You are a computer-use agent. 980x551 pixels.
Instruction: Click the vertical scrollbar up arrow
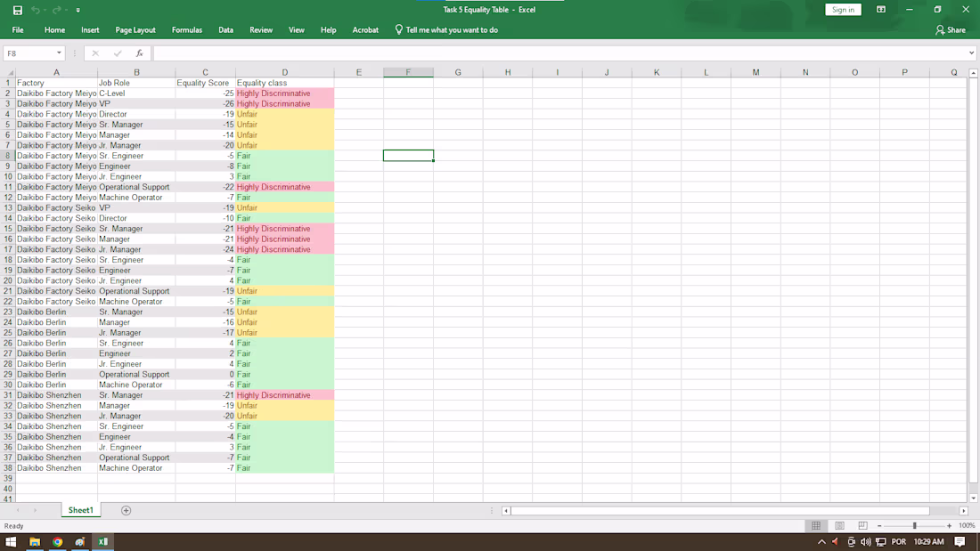[x=973, y=73]
